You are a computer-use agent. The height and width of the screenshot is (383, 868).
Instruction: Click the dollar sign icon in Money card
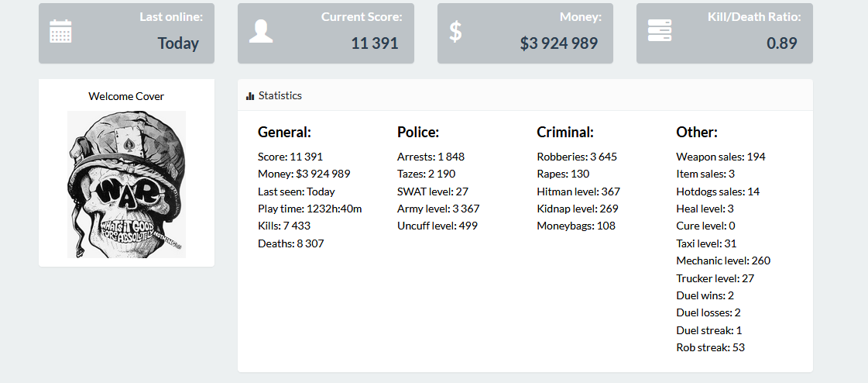pos(455,32)
